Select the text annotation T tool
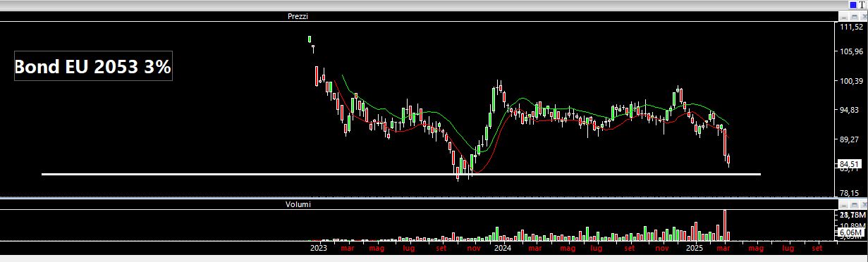The height and width of the screenshot is (262, 868). [x=862, y=5]
